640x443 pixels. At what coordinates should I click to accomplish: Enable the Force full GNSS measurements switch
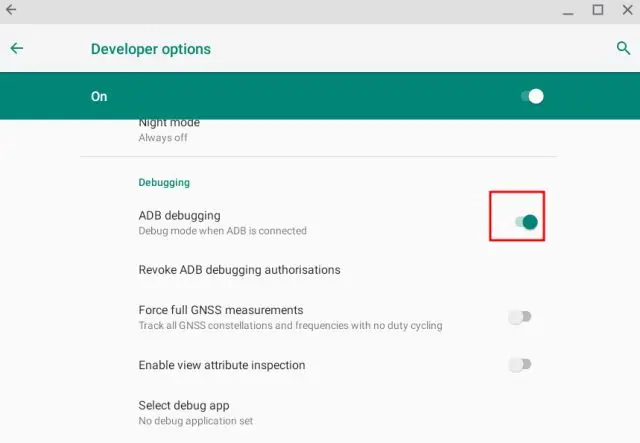[520, 317]
